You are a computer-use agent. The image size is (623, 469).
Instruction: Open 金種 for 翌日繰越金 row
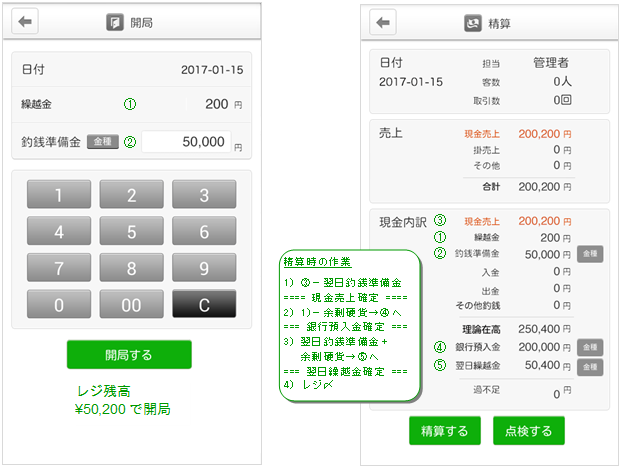tap(590, 367)
